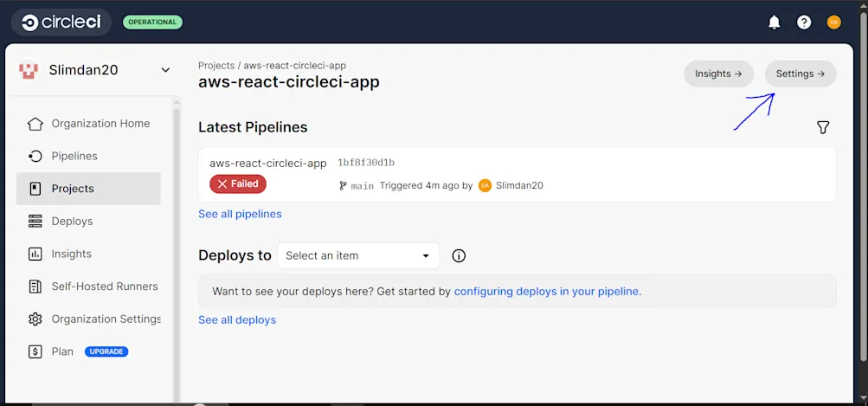Image resolution: width=868 pixels, height=406 pixels.
Task: Click the Plan dollar icon
Action: pyautogui.click(x=35, y=351)
